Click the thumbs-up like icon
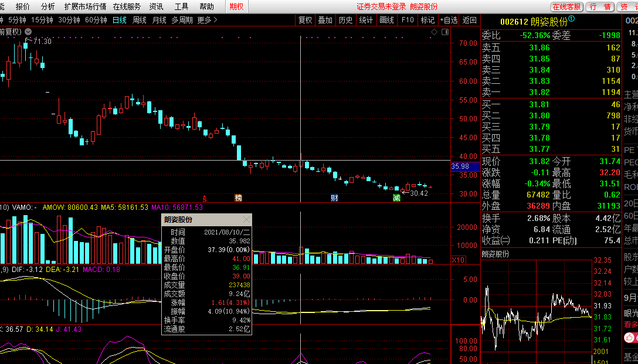638x364 pixels. click(x=629, y=338)
